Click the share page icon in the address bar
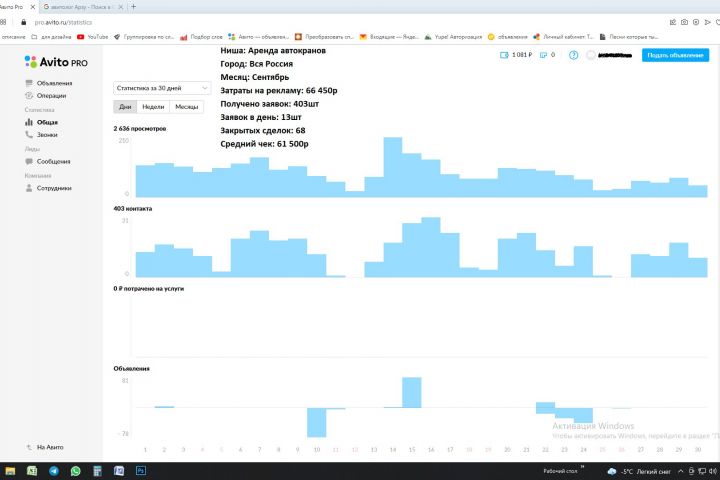This screenshot has width=720, height=480. pos(673,22)
